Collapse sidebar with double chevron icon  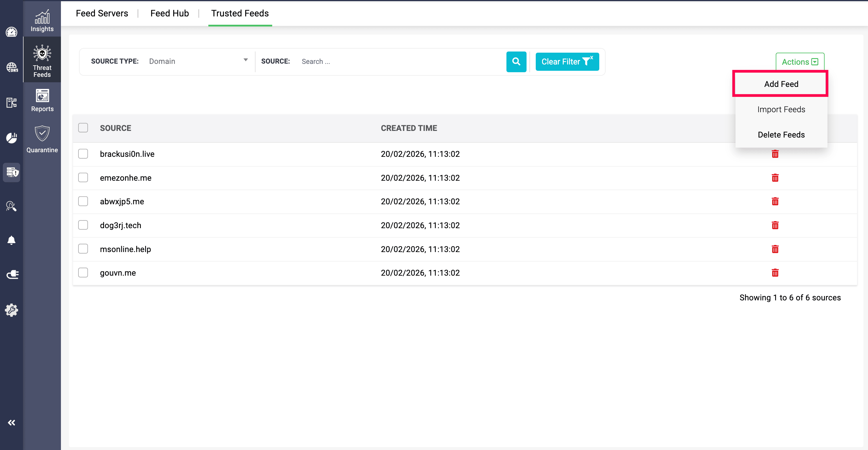[11, 422]
